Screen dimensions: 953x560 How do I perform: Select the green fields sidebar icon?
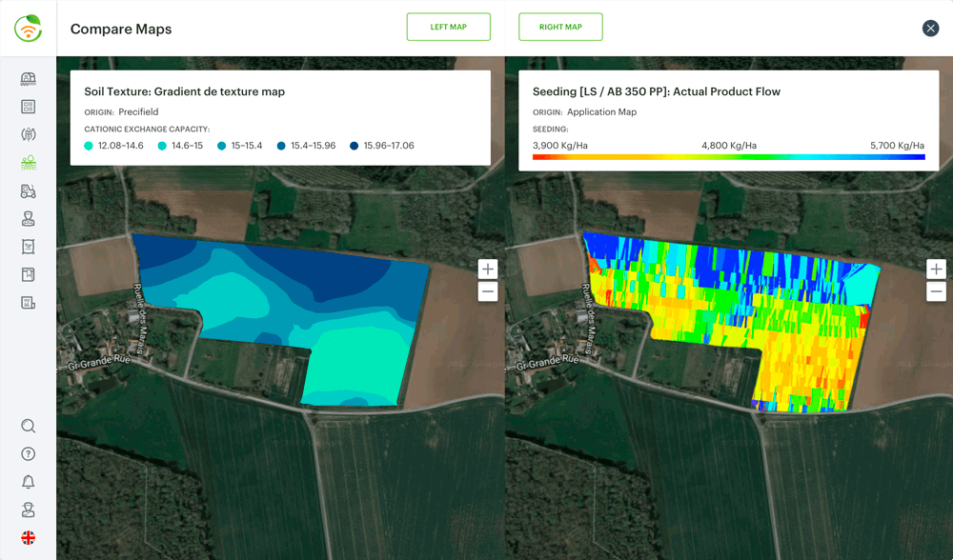click(28, 163)
